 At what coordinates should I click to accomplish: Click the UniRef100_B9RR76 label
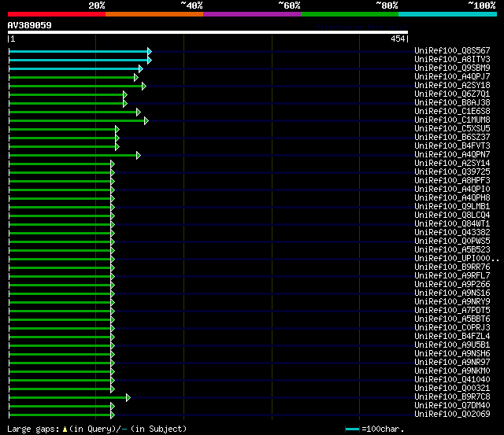(452, 267)
